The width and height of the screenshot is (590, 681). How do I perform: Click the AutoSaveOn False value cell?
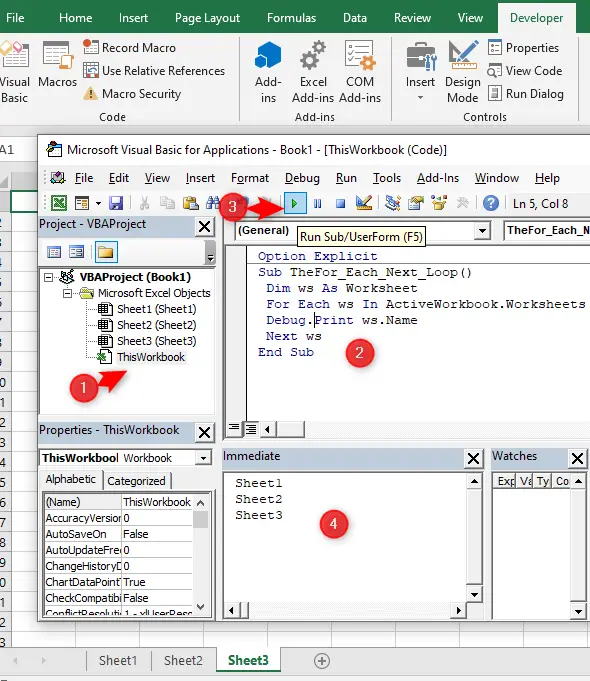157,534
